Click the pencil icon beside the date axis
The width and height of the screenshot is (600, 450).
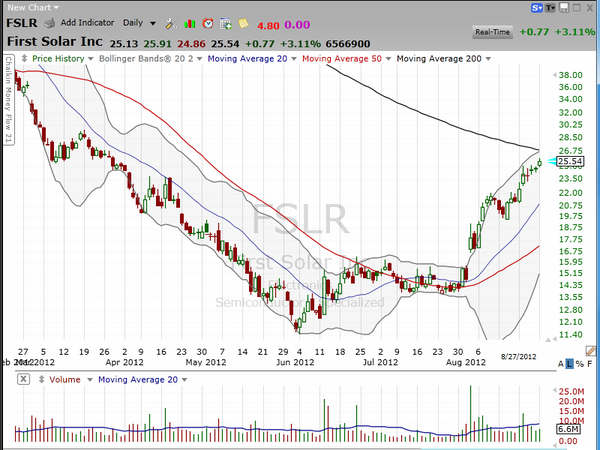click(590, 351)
